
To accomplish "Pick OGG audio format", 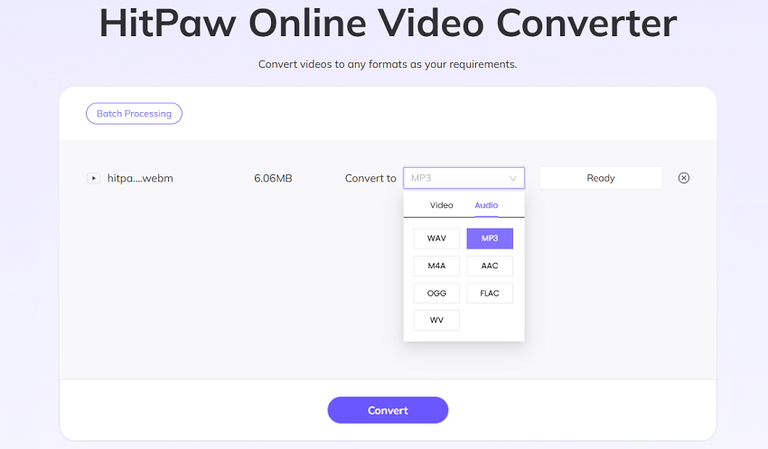I will [x=436, y=293].
